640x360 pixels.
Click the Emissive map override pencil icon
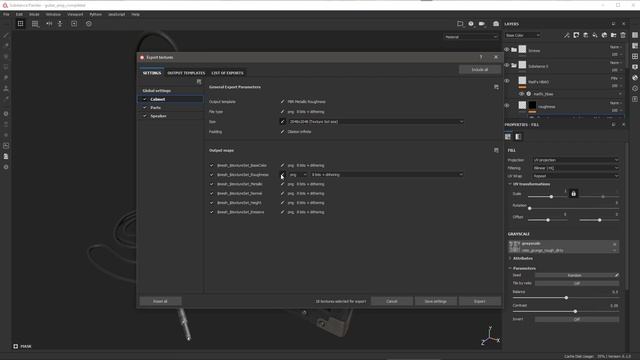[282, 212]
